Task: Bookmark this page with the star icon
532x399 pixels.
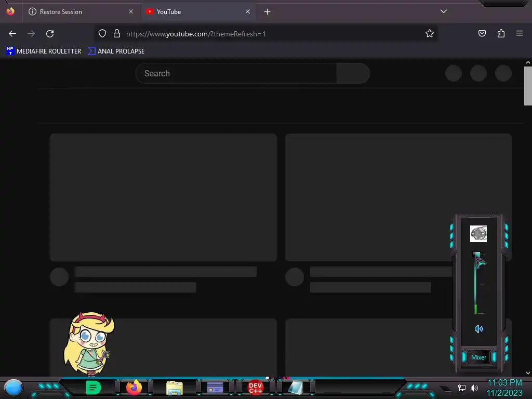Action: 430,34
